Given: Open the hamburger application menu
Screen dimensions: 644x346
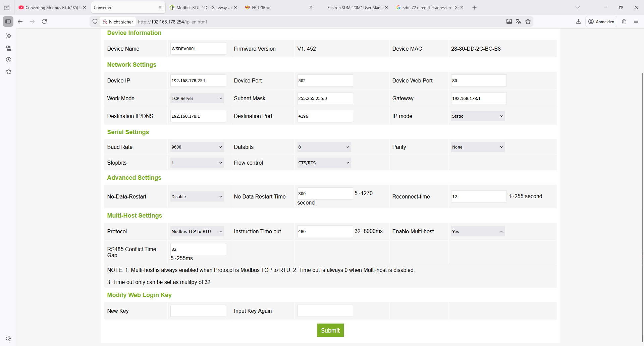Looking at the screenshot, I should [636, 21].
